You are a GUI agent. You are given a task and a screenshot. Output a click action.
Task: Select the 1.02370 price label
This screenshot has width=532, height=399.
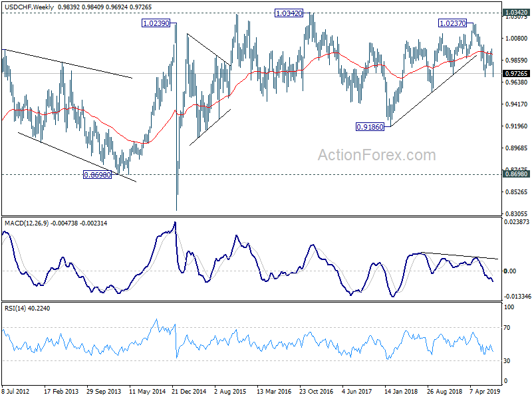(453, 23)
